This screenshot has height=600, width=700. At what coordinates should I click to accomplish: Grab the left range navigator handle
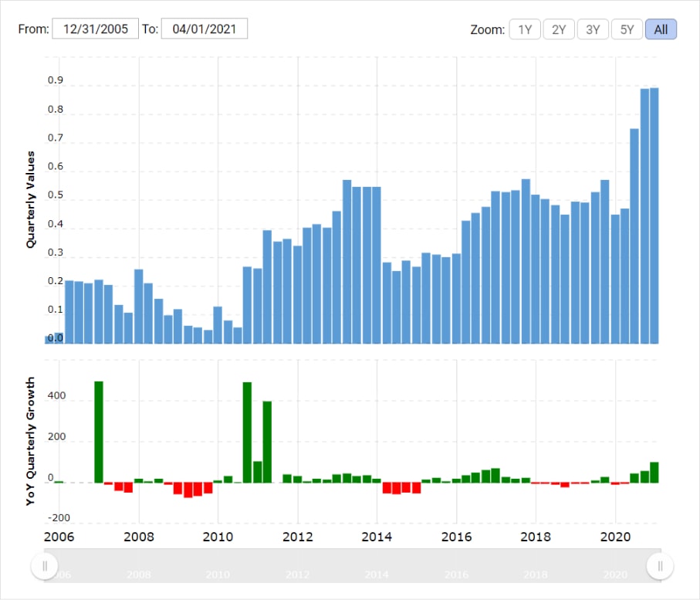(x=45, y=566)
